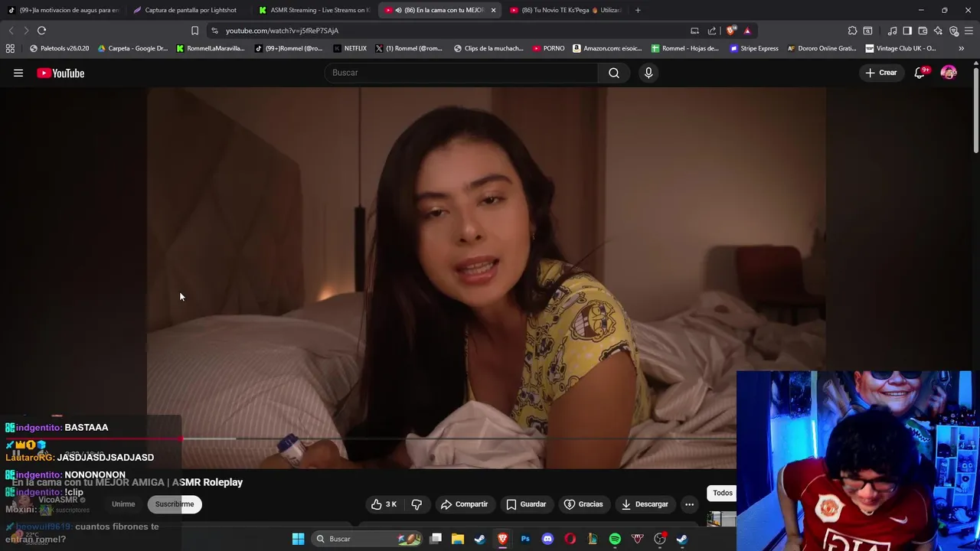Viewport: 980px width, 551px height.
Task: Open YouTube notifications bell
Action: [920, 73]
